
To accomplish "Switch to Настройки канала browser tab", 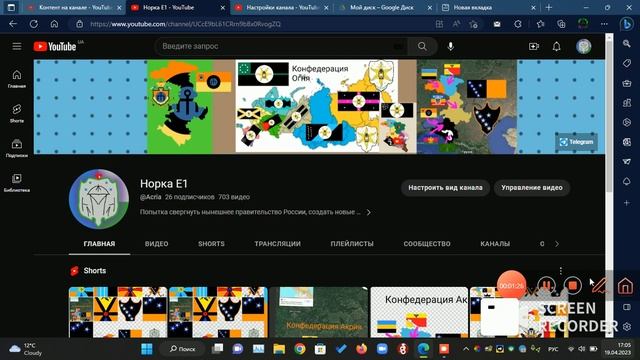I will point(282,7).
